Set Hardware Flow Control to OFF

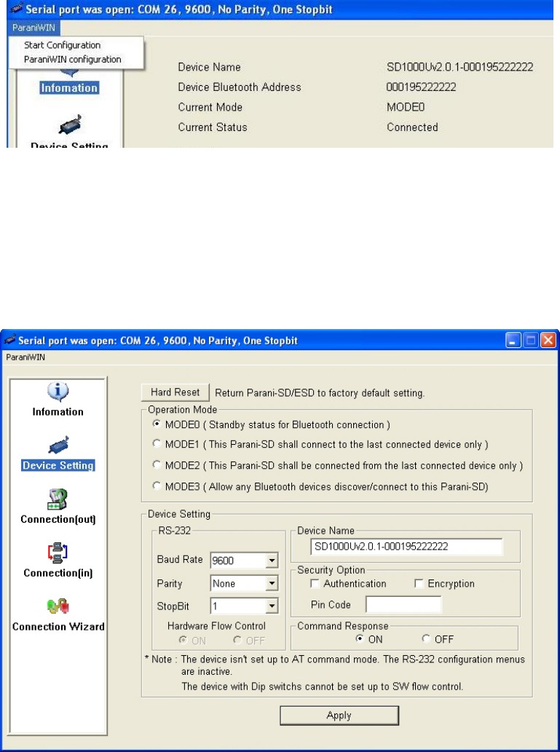click(x=237, y=640)
